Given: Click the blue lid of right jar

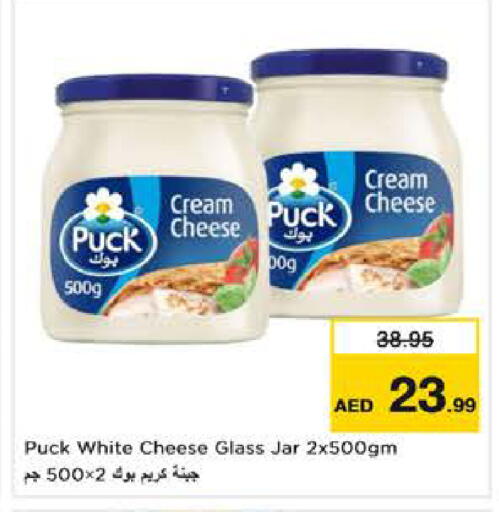Looking at the screenshot, I should (349, 64).
